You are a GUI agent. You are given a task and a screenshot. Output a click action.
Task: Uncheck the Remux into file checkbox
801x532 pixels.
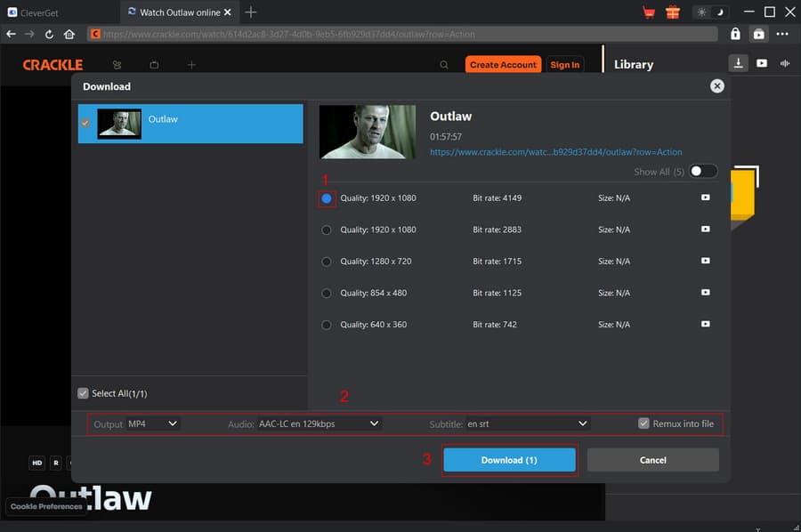[644, 423]
